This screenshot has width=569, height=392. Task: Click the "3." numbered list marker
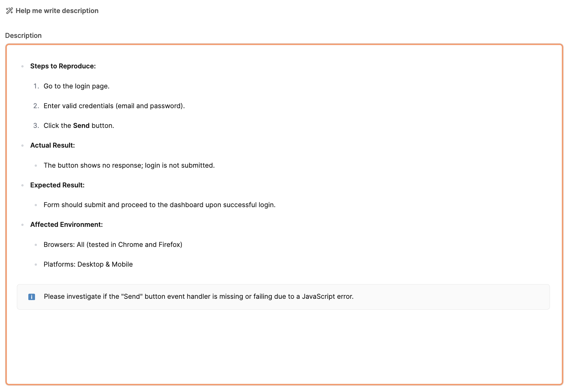pos(36,126)
